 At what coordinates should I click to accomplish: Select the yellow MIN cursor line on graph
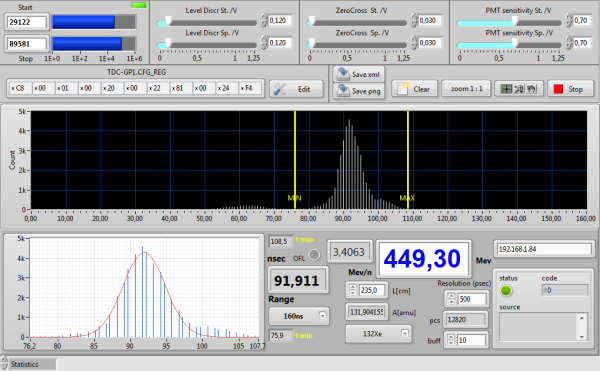tap(295, 160)
